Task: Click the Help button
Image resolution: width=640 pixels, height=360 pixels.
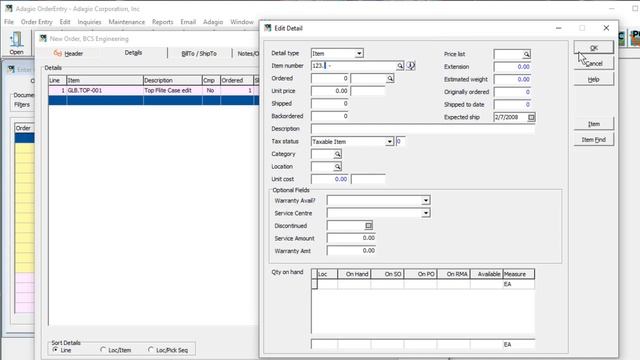Action: tap(593, 79)
